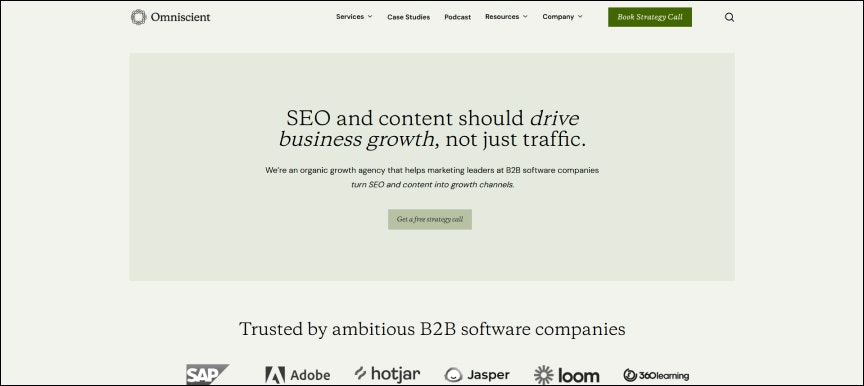
Task: Click the 360learning logo
Action: click(656, 376)
